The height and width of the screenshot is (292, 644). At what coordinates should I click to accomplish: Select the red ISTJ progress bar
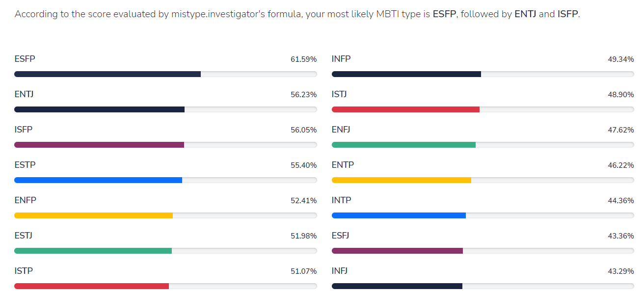point(483,109)
